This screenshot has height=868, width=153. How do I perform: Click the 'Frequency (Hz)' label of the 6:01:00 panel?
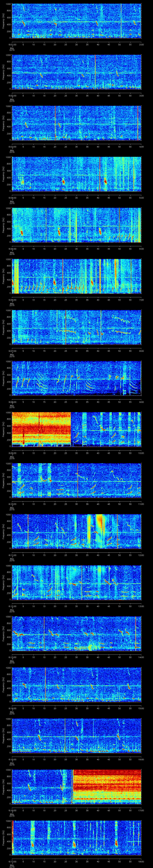[x=3, y=21]
